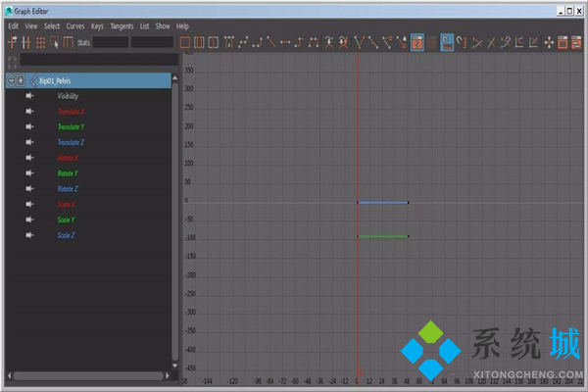
Task: Click the last icon in the toolbar
Action: pos(577,42)
